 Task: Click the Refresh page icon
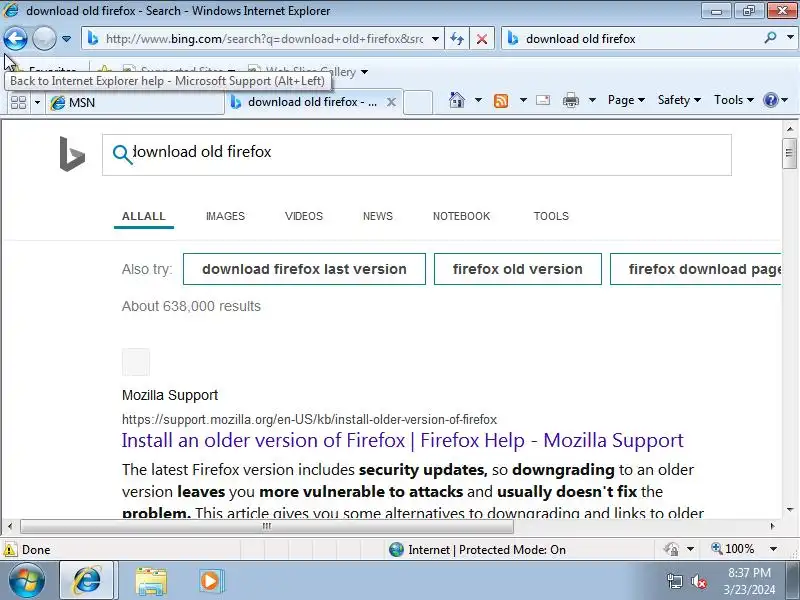pos(457,39)
